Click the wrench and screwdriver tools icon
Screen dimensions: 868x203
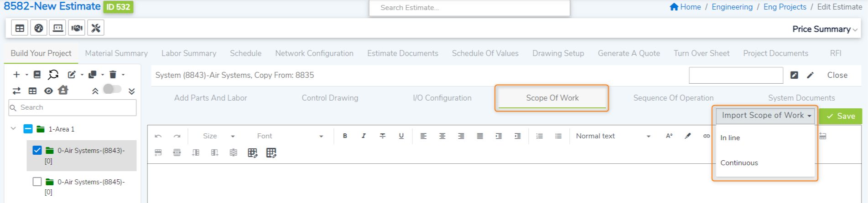tap(96, 28)
